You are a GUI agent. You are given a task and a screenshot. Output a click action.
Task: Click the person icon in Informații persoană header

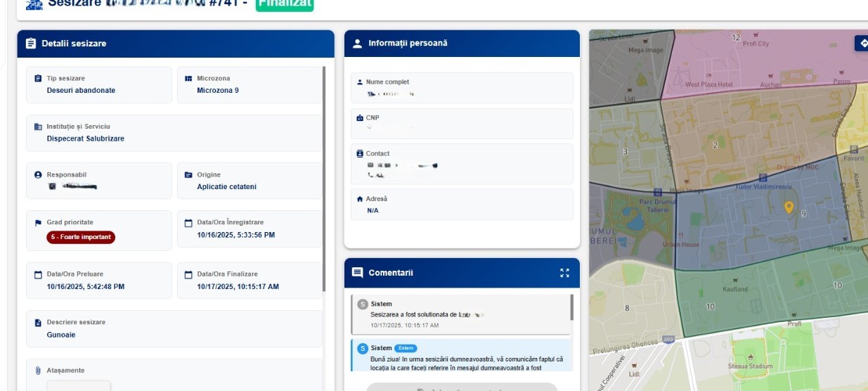pos(357,44)
